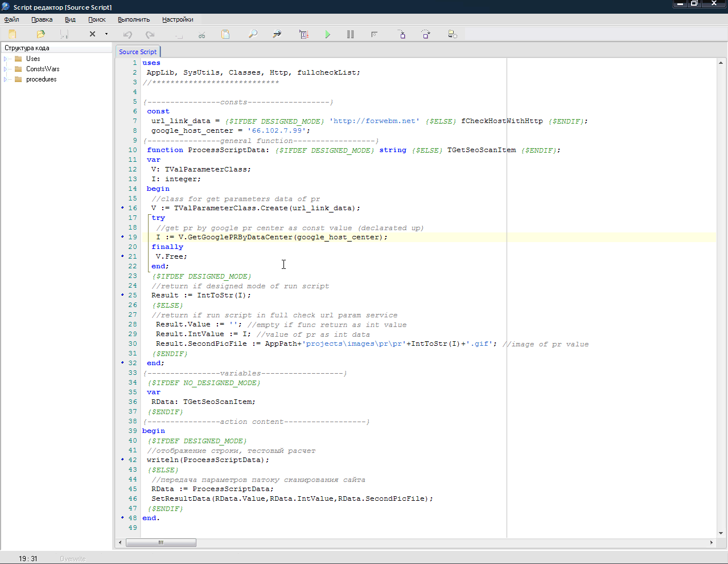Image resolution: width=728 pixels, height=564 pixels.
Task: Open the dropdown arrow beside the X icon
Action: pyautogui.click(x=106, y=34)
